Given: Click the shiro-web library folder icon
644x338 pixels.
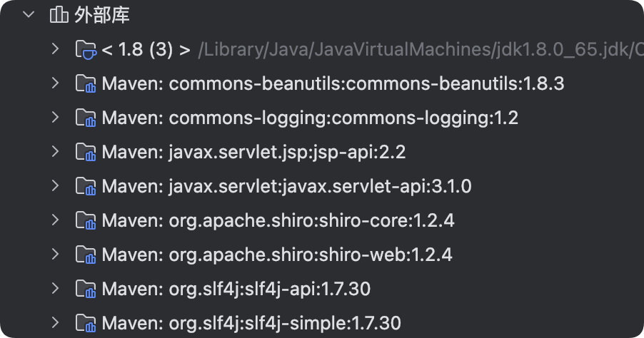Looking at the screenshot, I should point(86,255).
